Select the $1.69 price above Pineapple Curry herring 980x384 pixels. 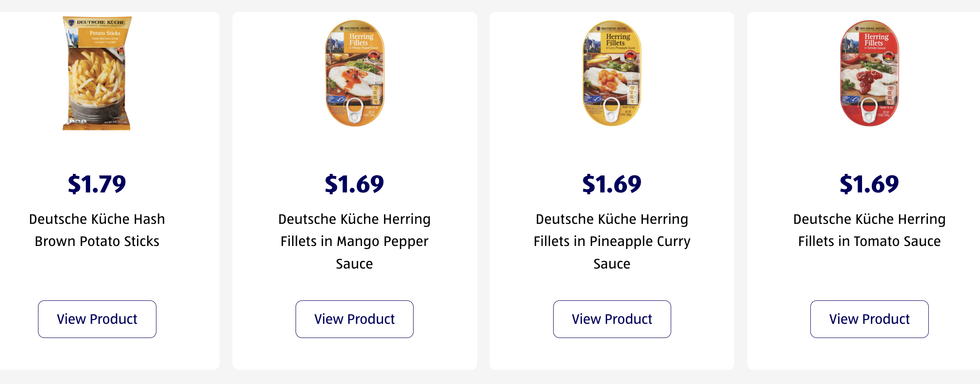point(612,184)
